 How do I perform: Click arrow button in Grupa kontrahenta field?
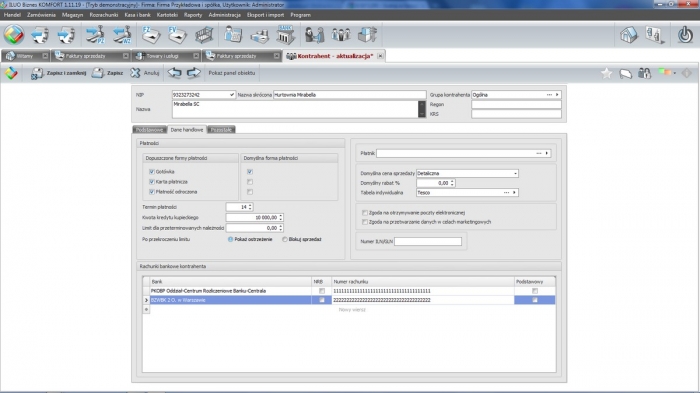pos(557,95)
